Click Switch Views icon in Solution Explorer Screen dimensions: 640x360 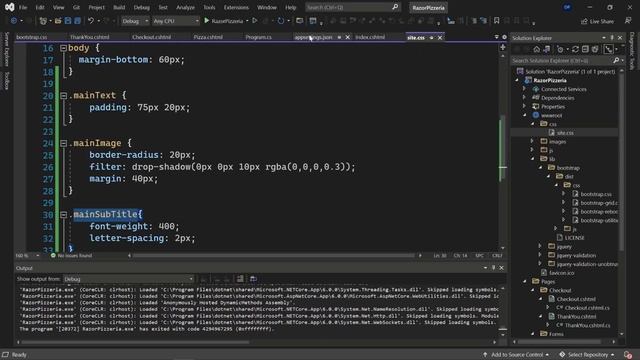547,49
